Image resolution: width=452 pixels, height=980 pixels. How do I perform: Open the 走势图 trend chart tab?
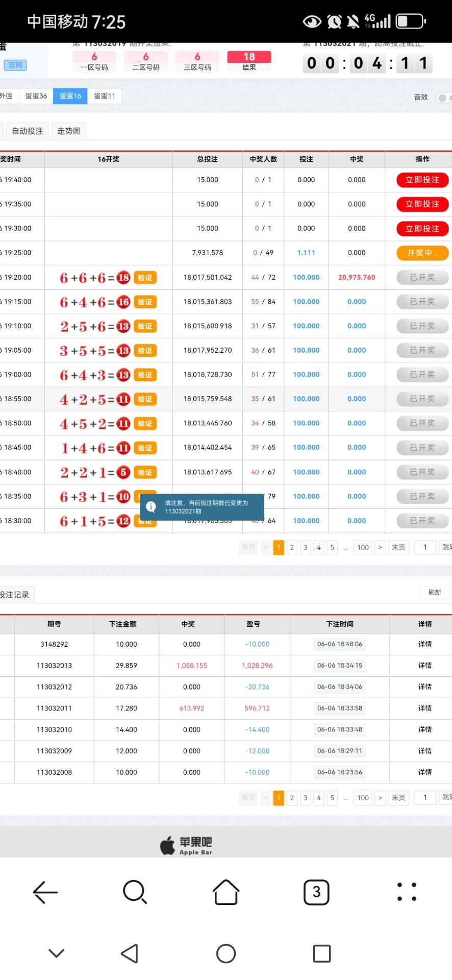pos(69,131)
